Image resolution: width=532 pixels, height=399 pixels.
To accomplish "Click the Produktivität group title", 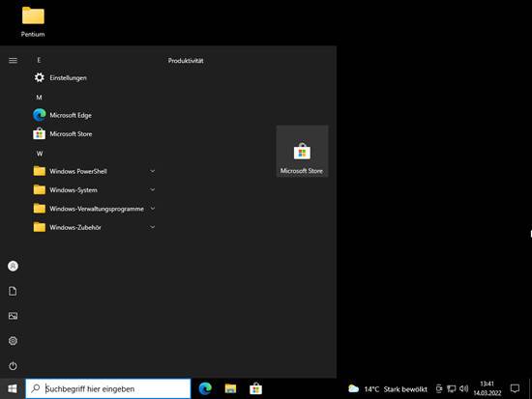I will tap(186, 61).
